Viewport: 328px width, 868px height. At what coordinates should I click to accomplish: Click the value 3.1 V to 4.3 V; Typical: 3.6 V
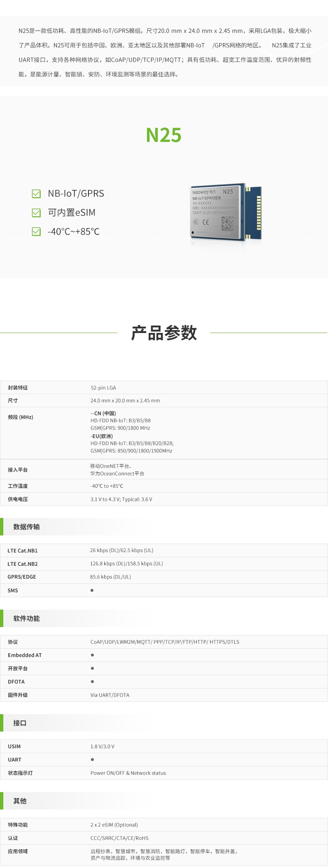pos(121,499)
